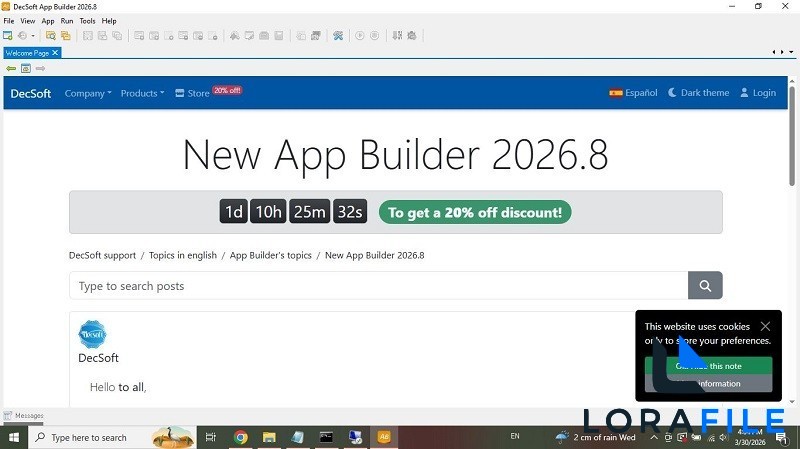
Task: Click the circular Stop toolbar icon
Action: click(374, 36)
